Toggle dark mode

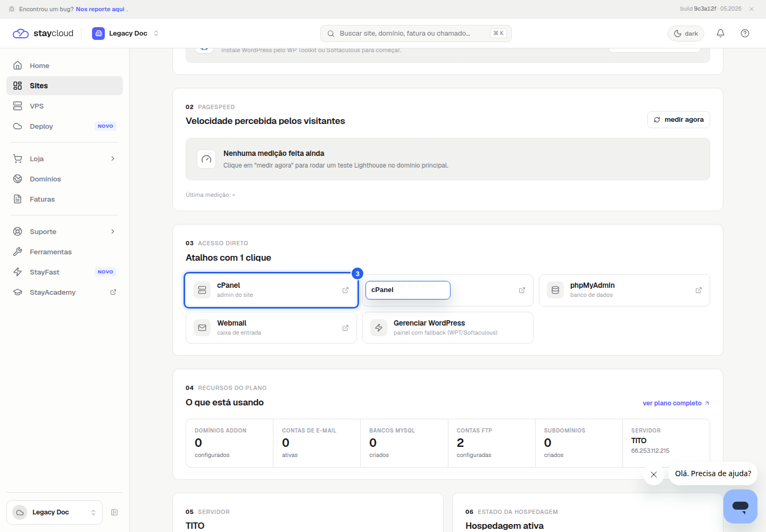[x=686, y=34]
